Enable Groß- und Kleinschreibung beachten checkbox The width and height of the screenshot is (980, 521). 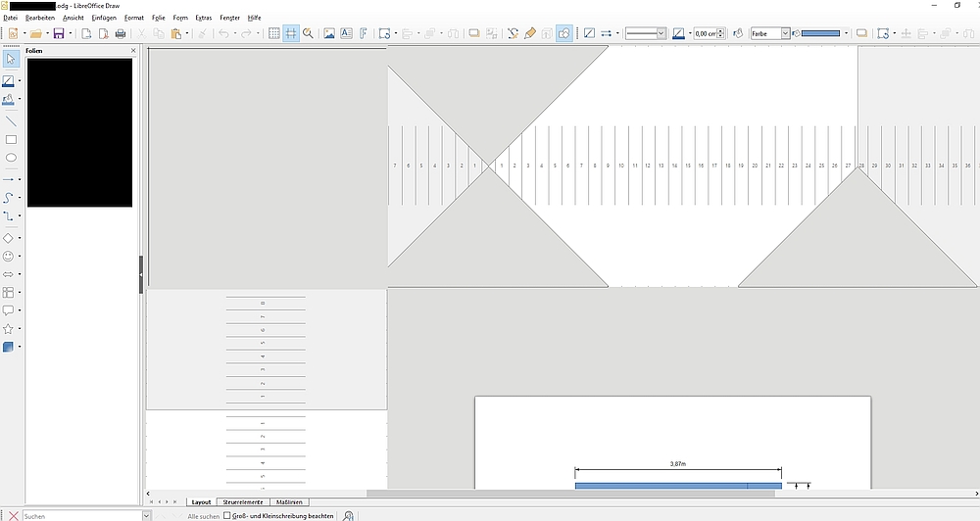(x=227, y=516)
